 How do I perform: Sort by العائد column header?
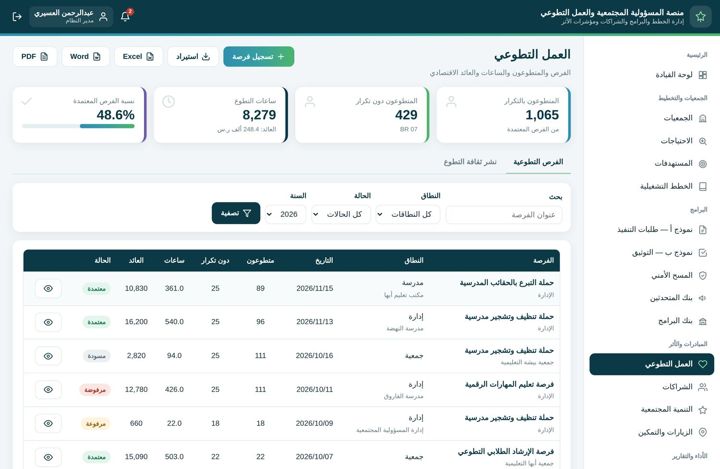136,260
